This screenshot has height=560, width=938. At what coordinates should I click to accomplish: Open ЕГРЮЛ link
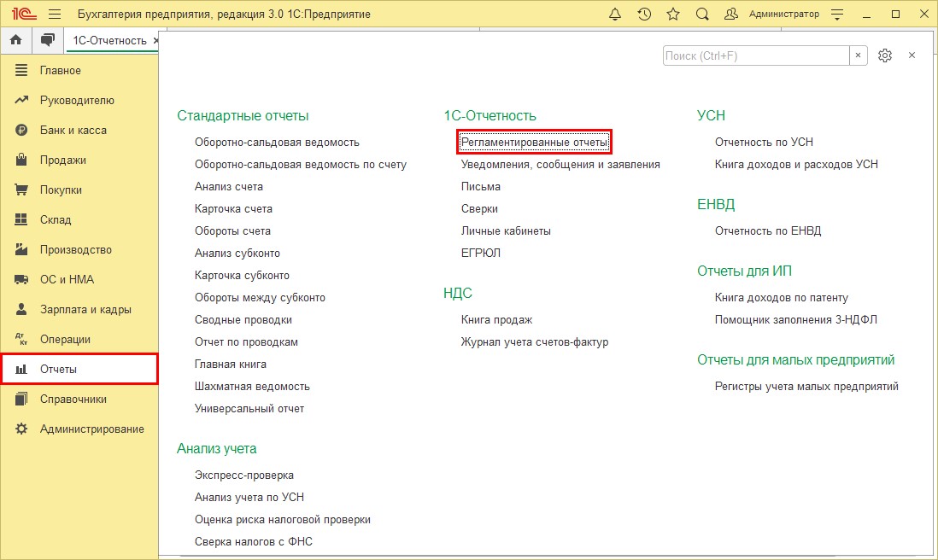pos(480,253)
